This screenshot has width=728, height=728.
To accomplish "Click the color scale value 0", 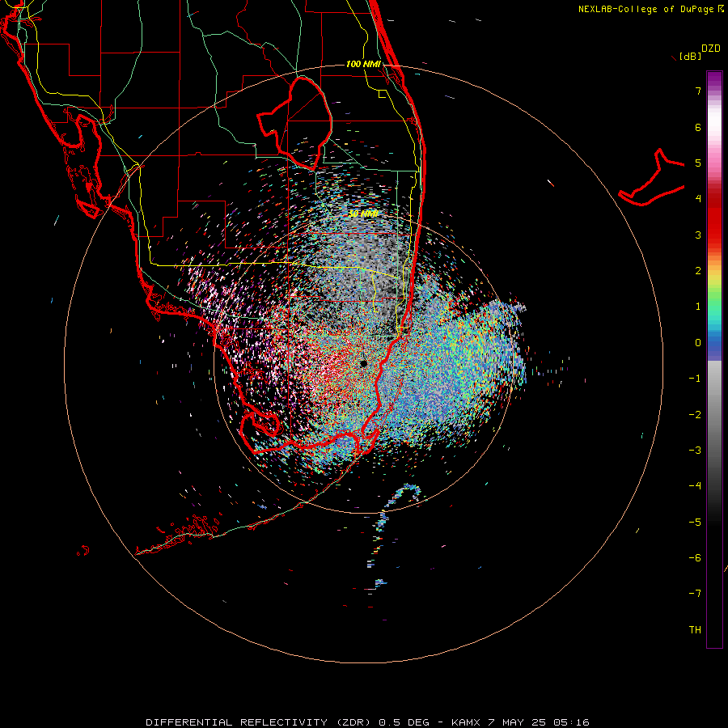I will pos(698,343).
